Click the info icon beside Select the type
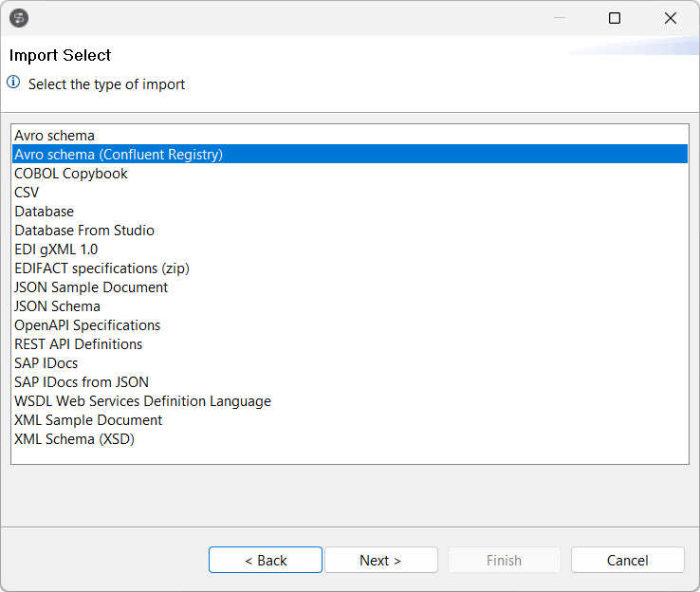 click(x=13, y=83)
